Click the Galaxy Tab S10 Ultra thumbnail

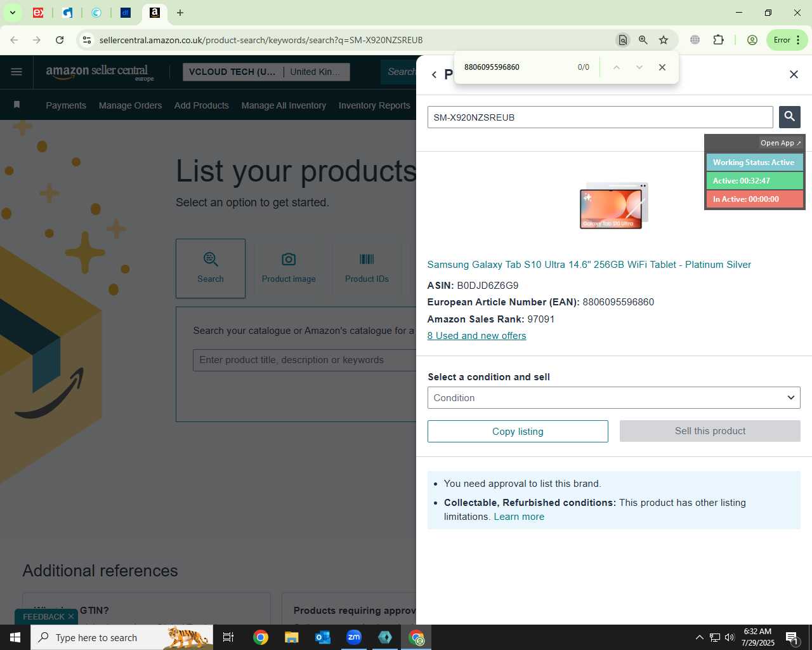tap(613, 206)
